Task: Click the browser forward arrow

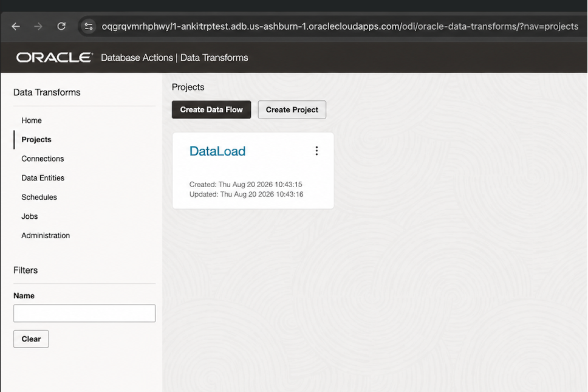Action: tap(38, 26)
